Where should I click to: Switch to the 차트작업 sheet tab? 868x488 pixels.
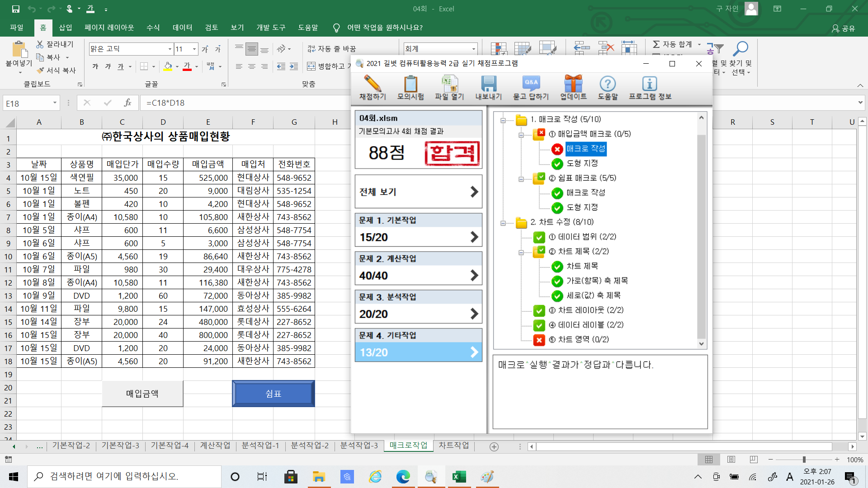(454, 446)
